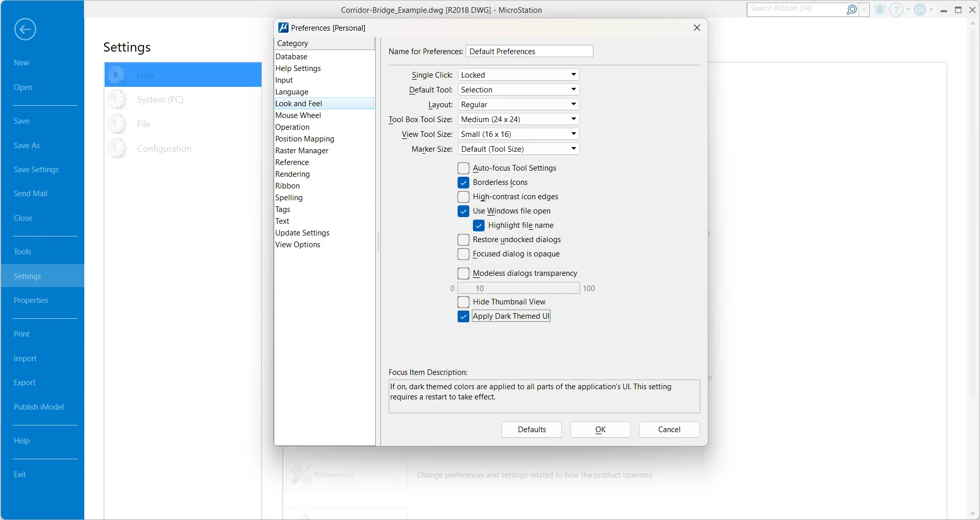
Task: Open the Help question mark icon
Action: [x=896, y=9]
